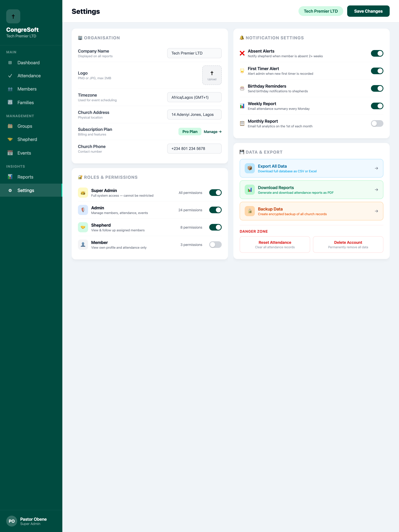Open the Reports page
Viewport: 399px width, 532px height.
click(31, 177)
